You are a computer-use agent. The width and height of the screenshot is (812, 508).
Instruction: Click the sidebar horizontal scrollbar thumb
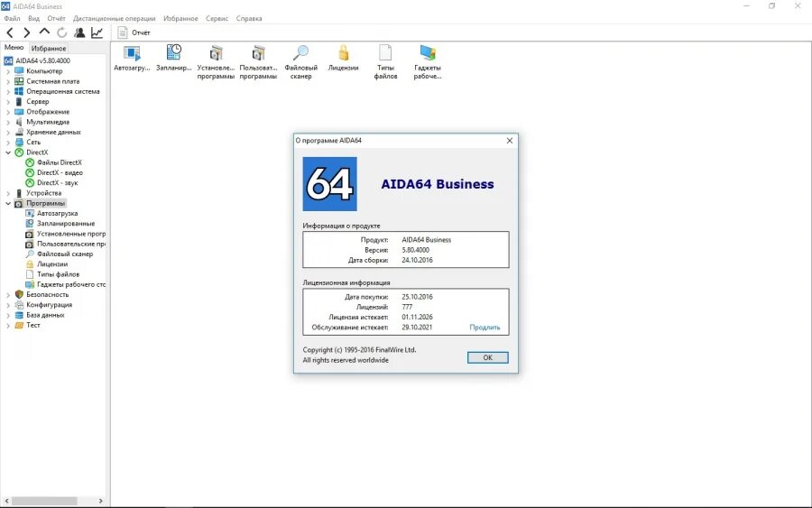44,501
